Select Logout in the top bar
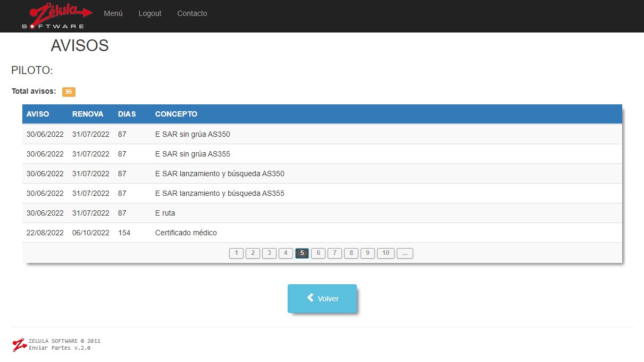 coord(150,13)
